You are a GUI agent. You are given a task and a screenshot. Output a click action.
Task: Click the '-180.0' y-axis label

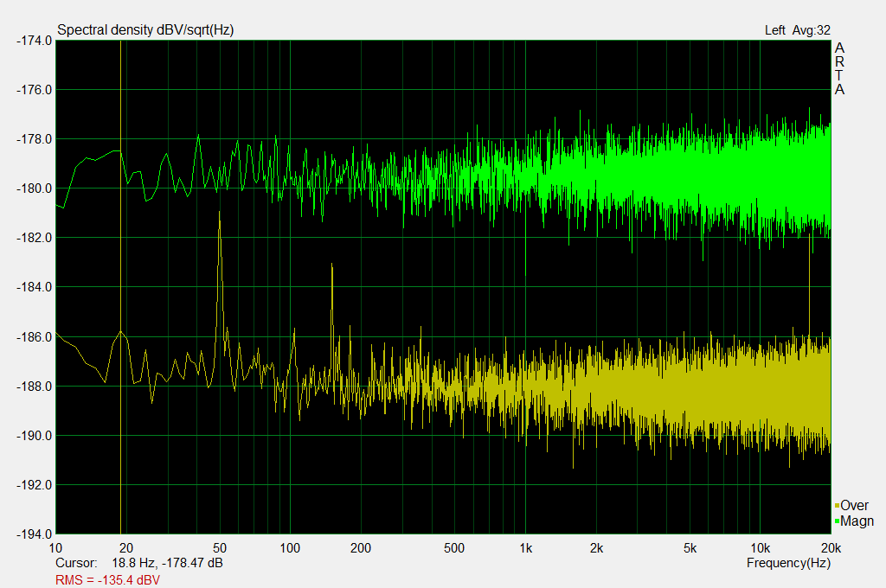34,189
